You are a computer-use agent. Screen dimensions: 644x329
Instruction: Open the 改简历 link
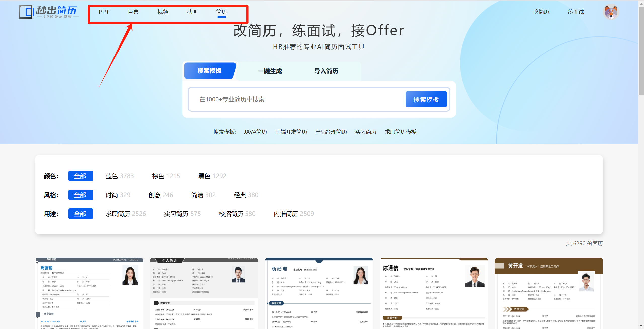(x=541, y=12)
